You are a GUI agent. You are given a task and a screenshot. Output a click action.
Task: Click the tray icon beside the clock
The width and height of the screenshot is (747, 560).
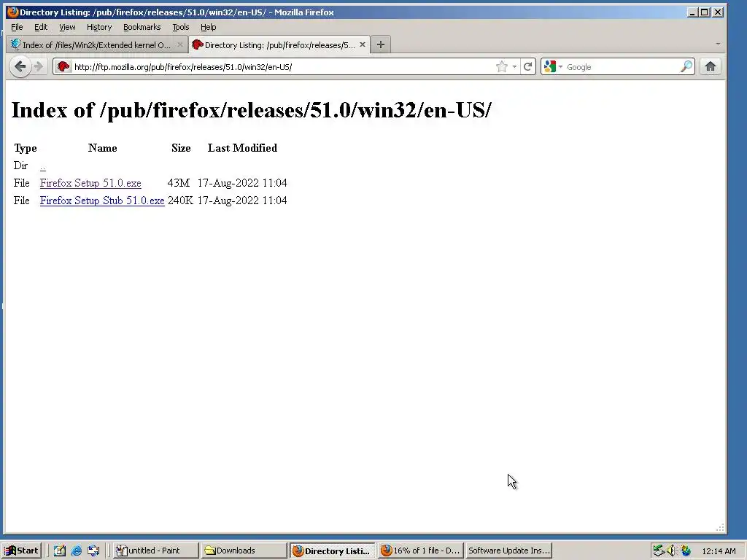pos(686,551)
